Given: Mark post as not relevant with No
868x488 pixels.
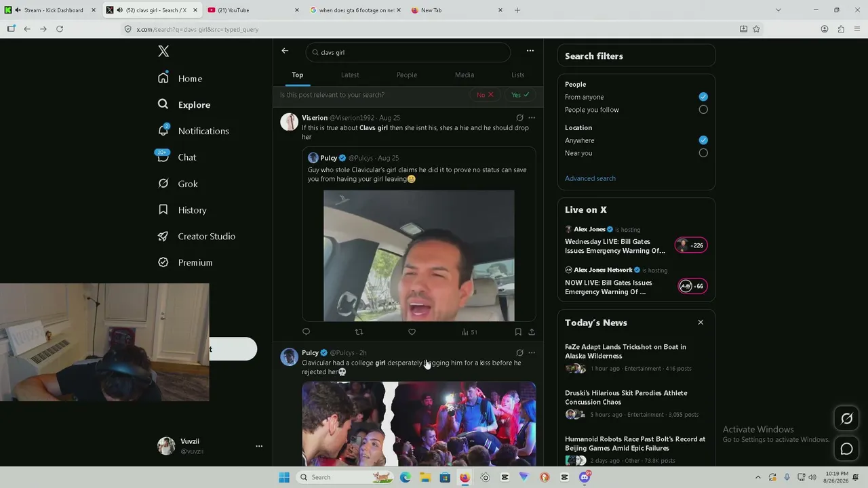Looking at the screenshot, I should [x=485, y=95].
